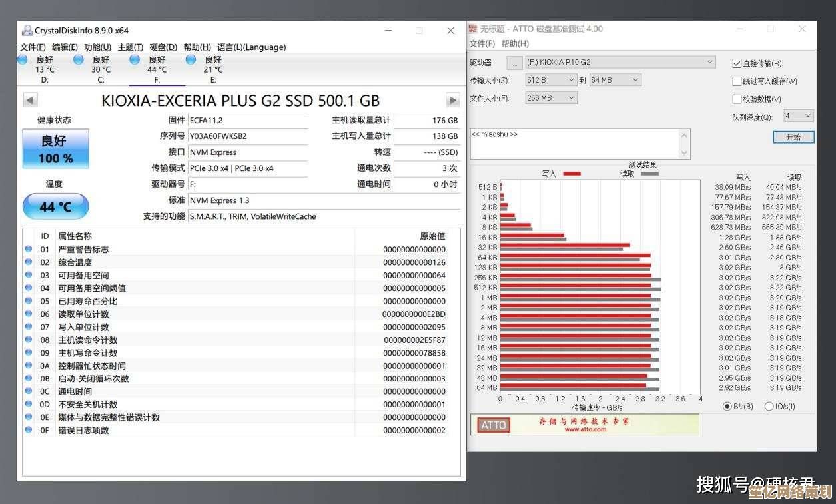Open queue depth dropdown showing 4
The width and height of the screenshot is (836, 504).
point(799,116)
